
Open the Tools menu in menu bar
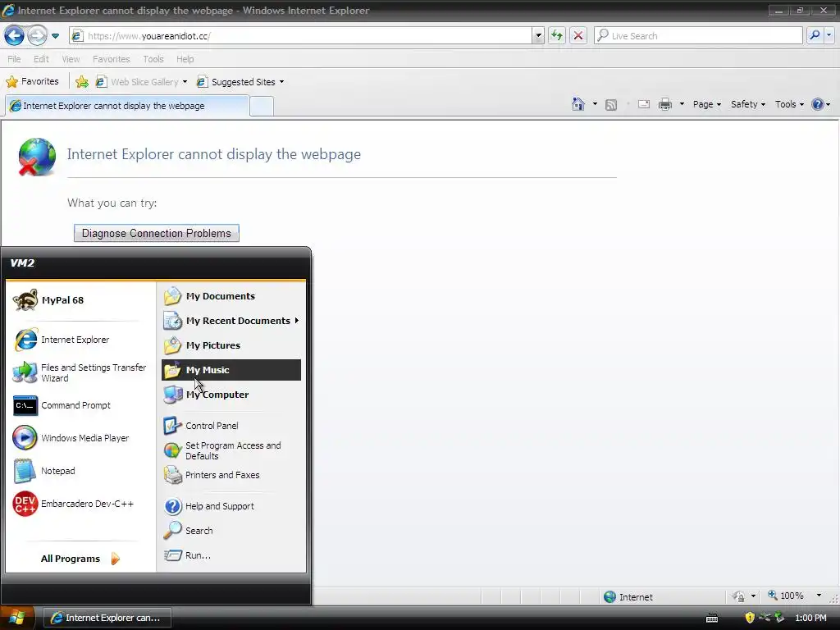click(153, 59)
